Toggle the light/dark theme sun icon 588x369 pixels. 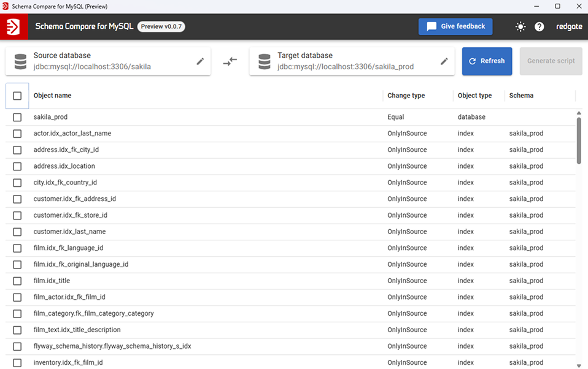520,26
